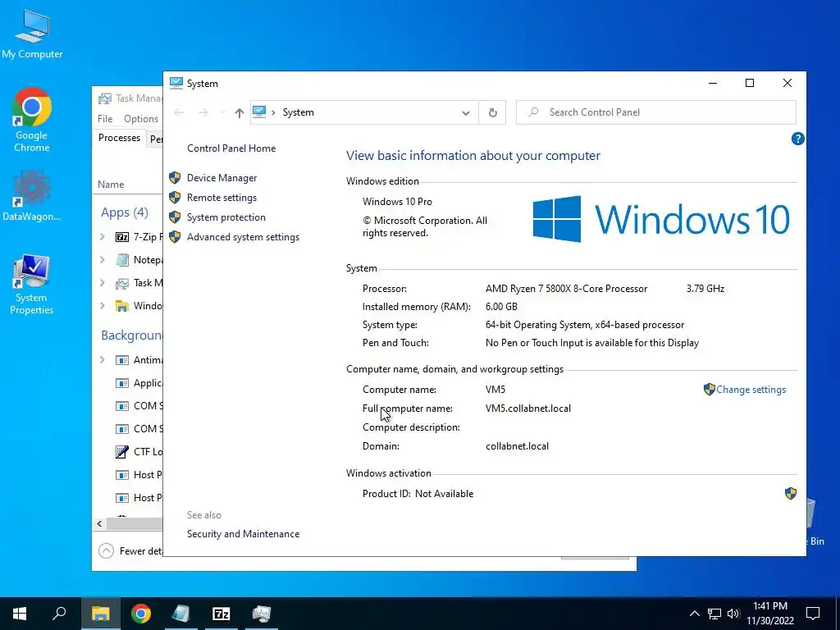Open taskbar search magnifier

coord(59,614)
